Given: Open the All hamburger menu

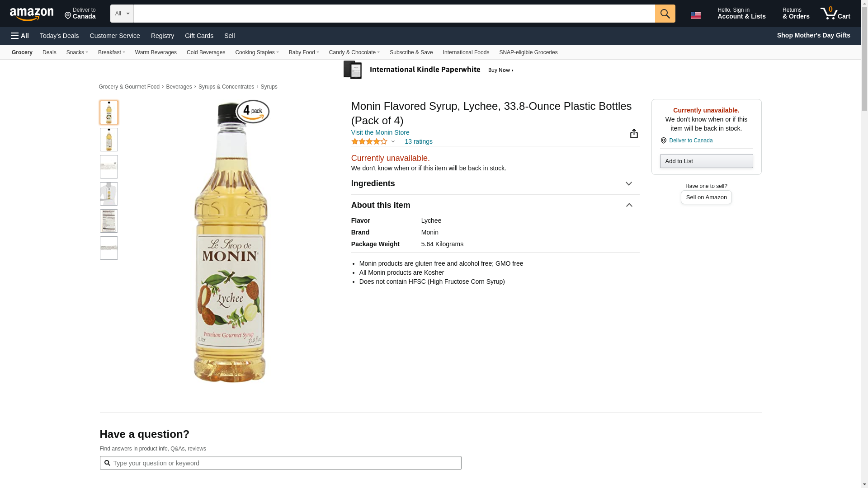Looking at the screenshot, I should (x=20, y=36).
